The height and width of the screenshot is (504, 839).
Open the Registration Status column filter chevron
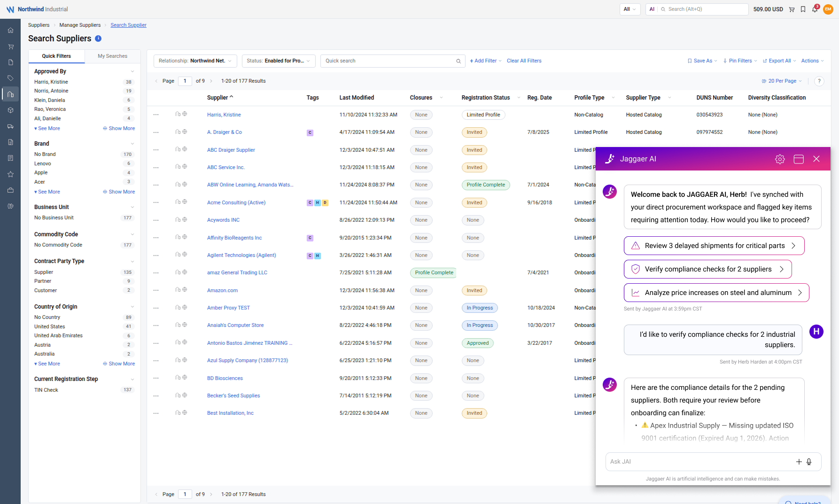pyautogui.click(x=519, y=98)
